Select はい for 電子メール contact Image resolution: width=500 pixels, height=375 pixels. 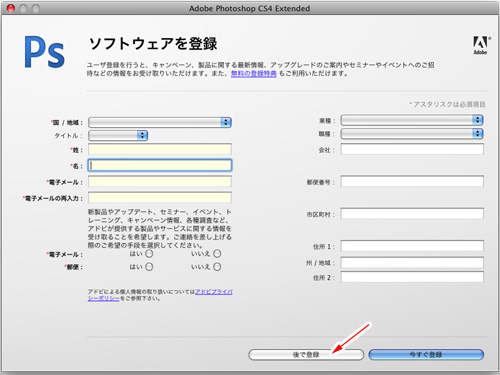[x=149, y=254]
